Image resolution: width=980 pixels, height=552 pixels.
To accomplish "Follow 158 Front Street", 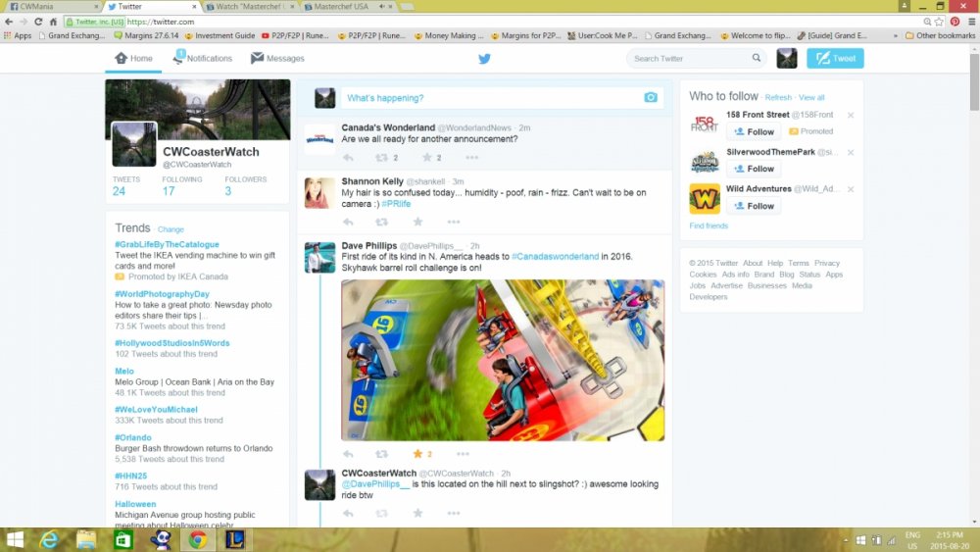I will click(754, 132).
